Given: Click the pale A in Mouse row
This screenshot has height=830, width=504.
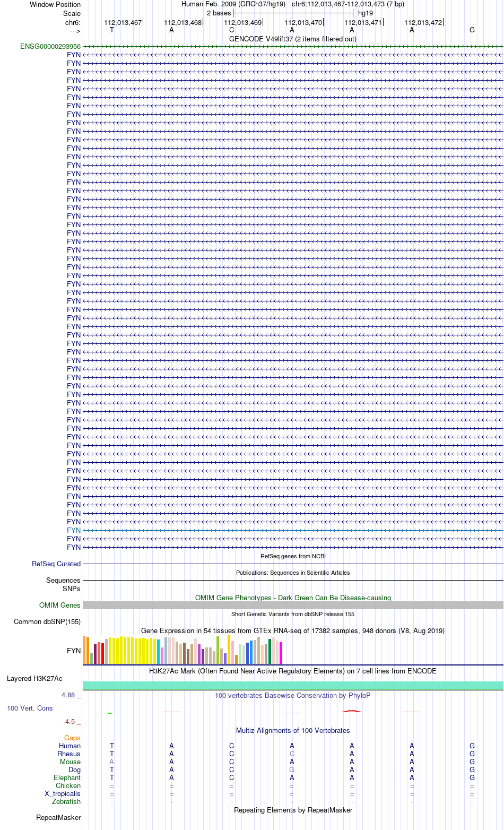Looking at the screenshot, I should pos(111,762).
